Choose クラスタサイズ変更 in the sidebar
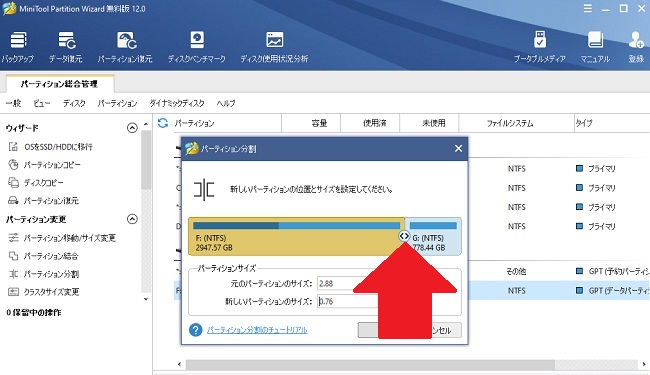The image size is (650, 375). (51, 292)
